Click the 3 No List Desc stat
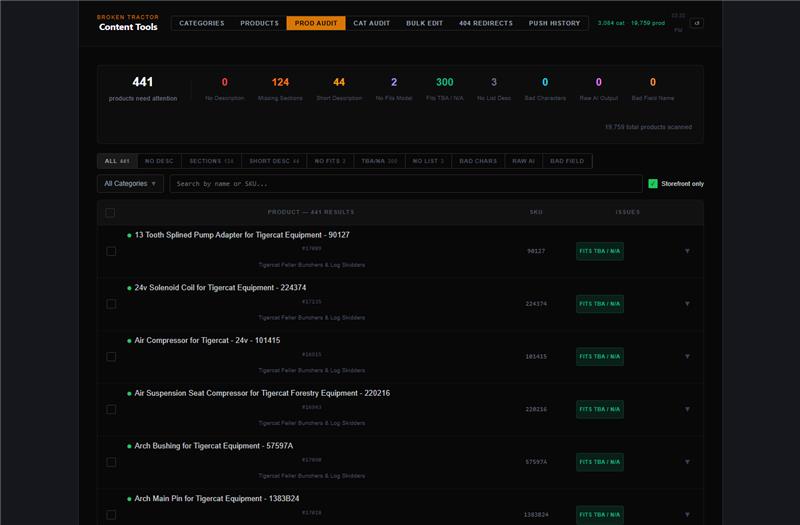800x525 pixels. 493,88
